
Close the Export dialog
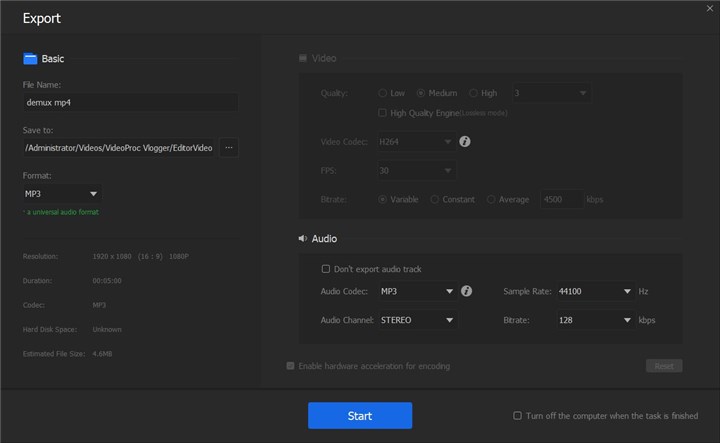(709, 9)
